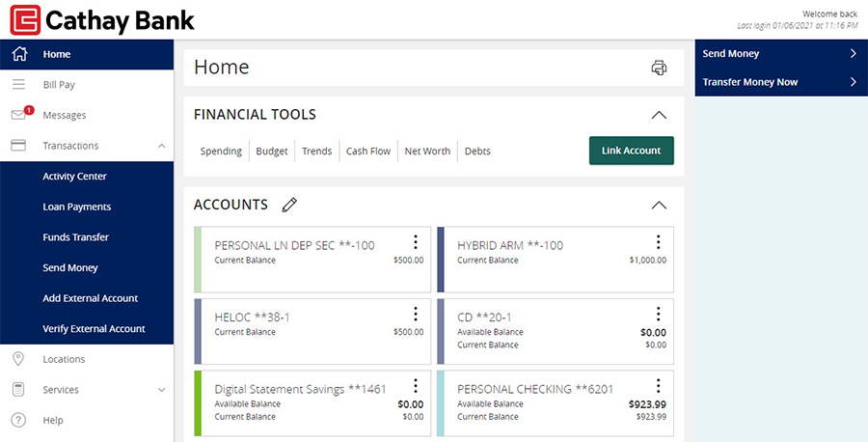Open PERSONAL LN DEP SEC **-100 account

pos(294,245)
